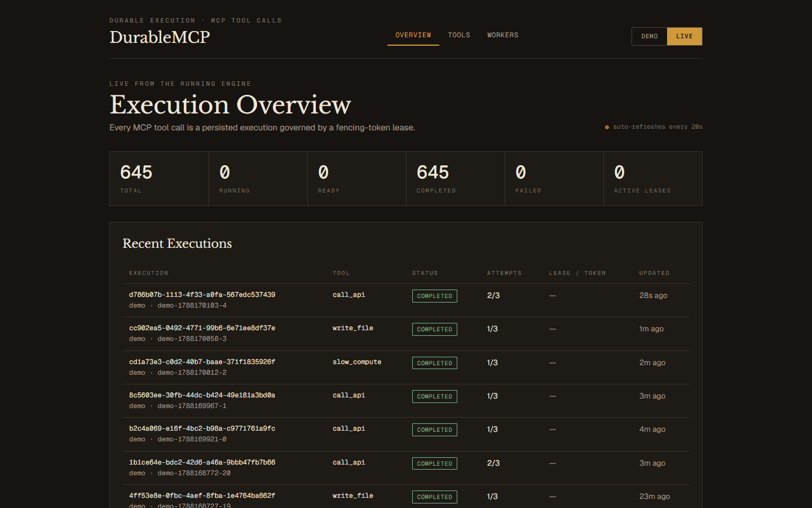This screenshot has width=812, height=508.
Task: Click the Lease / Token column header
Action: 577,273
